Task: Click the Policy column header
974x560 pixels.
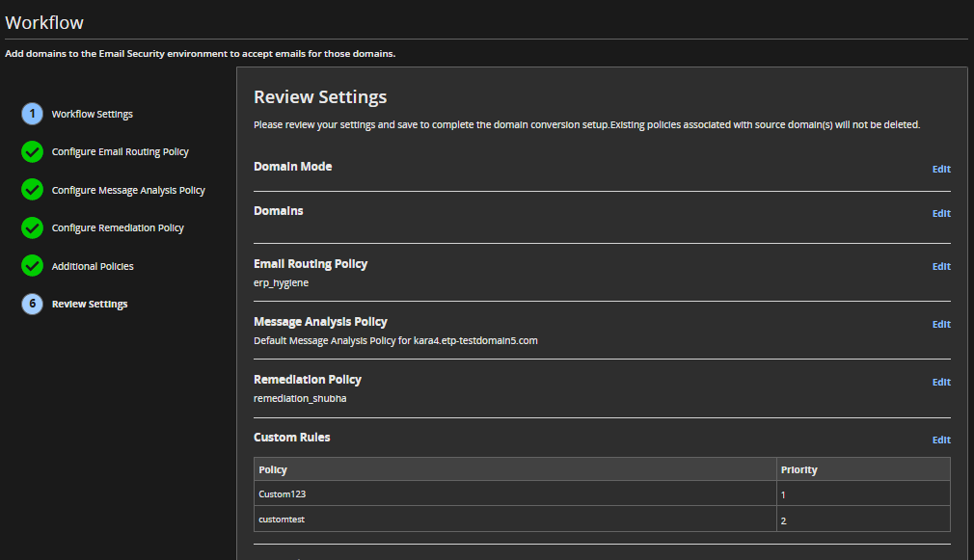Action: pyautogui.click(x=515, y=469)
